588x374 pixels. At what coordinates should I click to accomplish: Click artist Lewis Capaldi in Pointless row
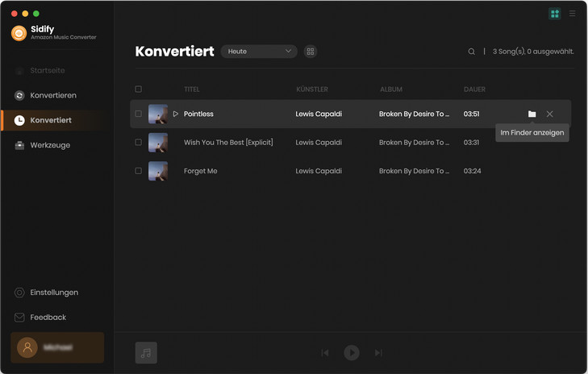[x=319, y=114]
